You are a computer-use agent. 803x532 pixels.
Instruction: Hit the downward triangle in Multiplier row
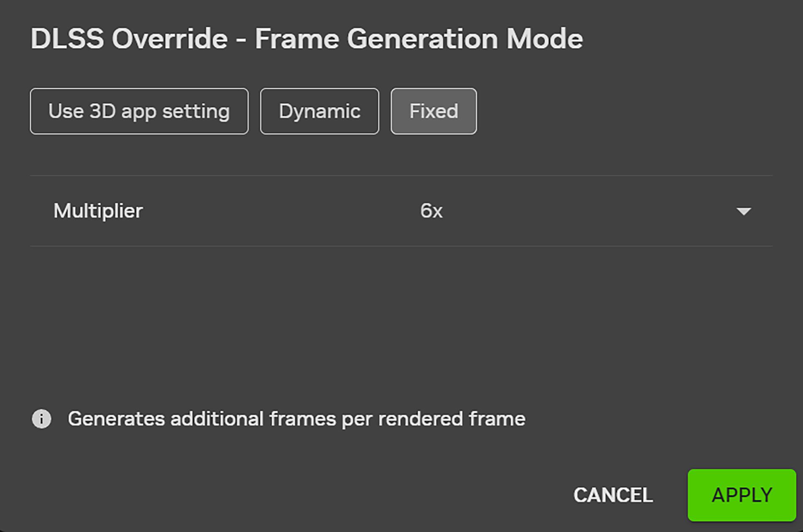coord(744,211)
